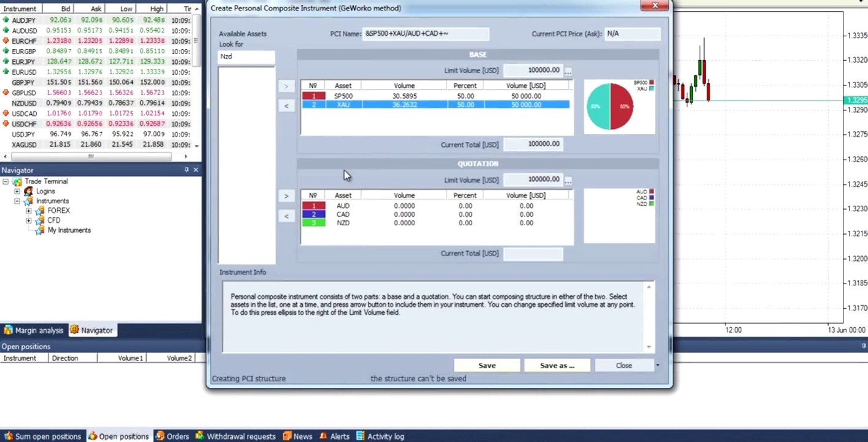Click into the PCI Name field
This screenshot has height=442, width=868.
(426, 34)
